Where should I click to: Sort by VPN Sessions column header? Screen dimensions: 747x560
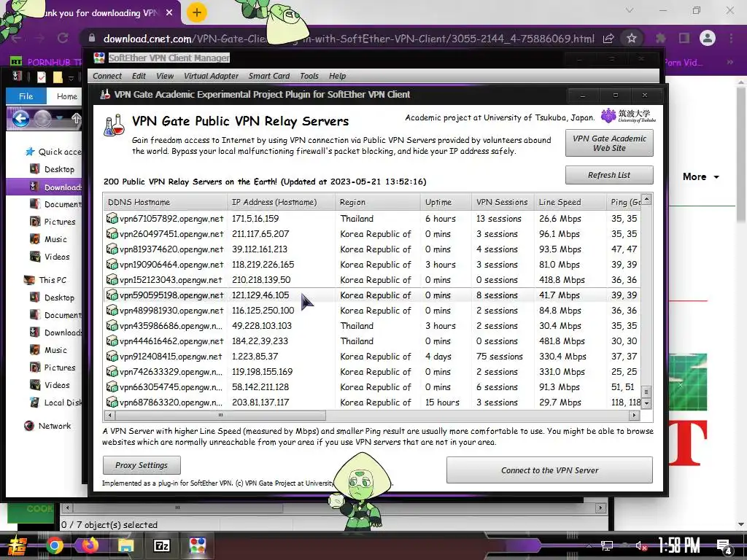tap(503, 202)
